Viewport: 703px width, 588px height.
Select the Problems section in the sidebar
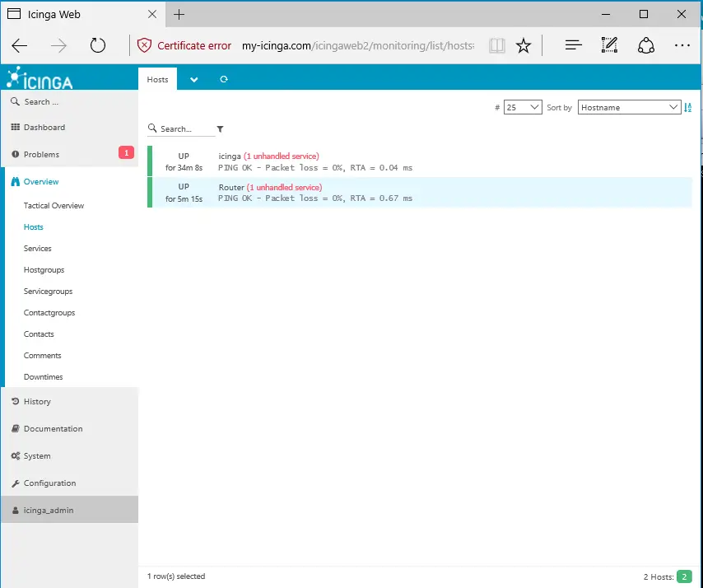tap(41, 154)
